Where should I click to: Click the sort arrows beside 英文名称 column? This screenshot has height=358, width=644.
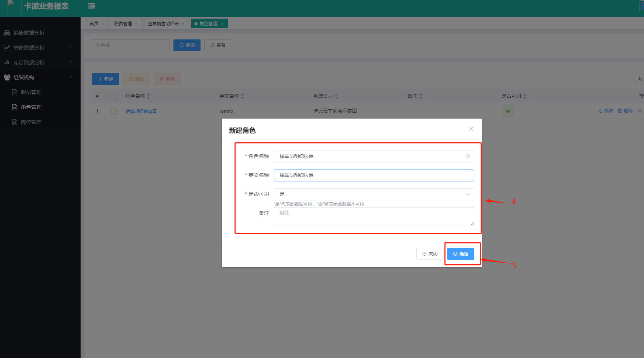(243, 96)
